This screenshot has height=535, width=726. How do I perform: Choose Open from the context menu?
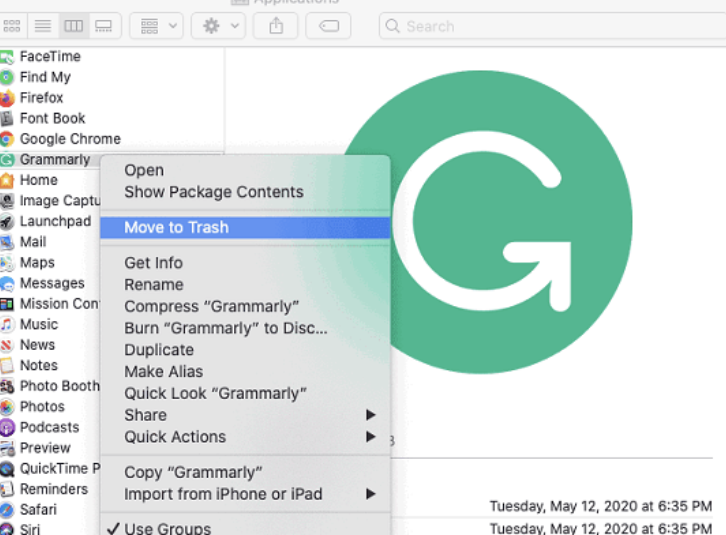coord(245,170)
